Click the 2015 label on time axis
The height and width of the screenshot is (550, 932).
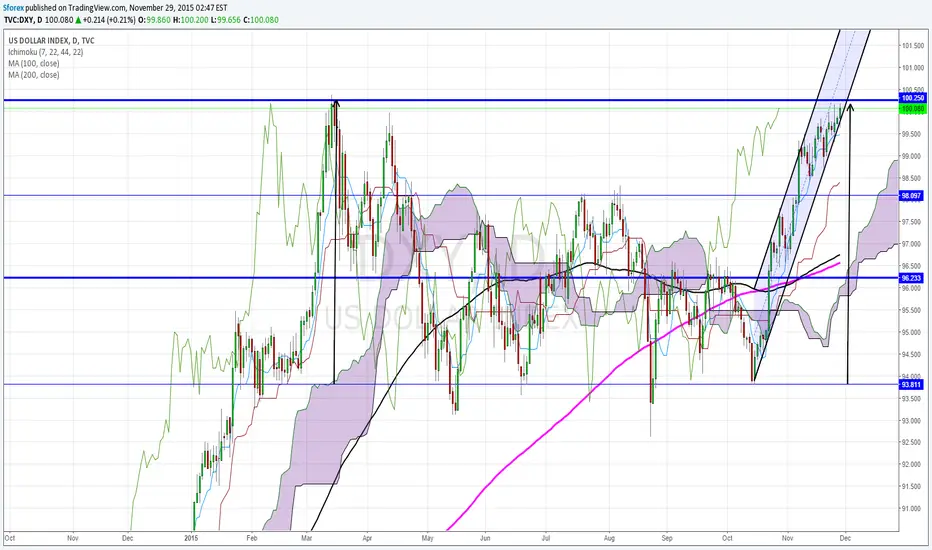pyautogui.click(x=191, y=538)
